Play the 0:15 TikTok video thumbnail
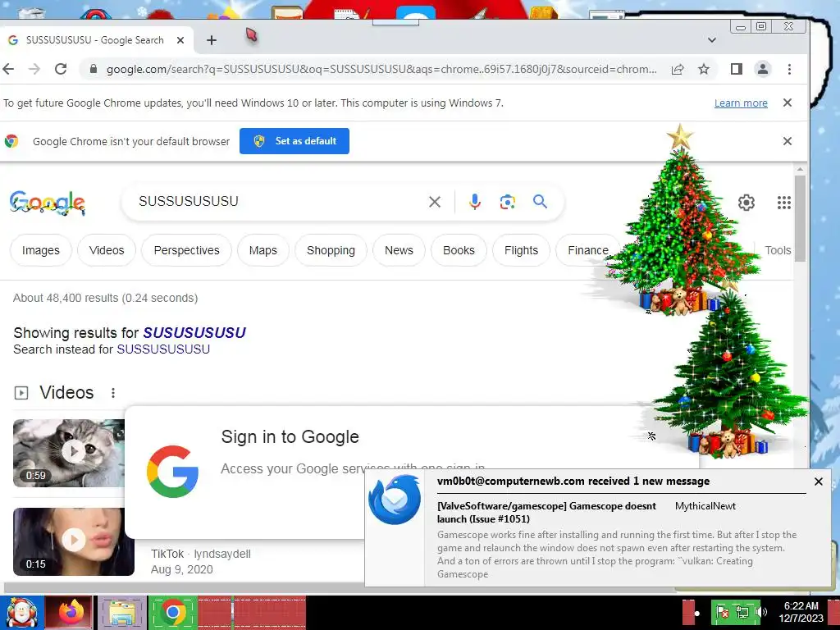840x630 pixels. pyautogui.click(x=73, y=541)
